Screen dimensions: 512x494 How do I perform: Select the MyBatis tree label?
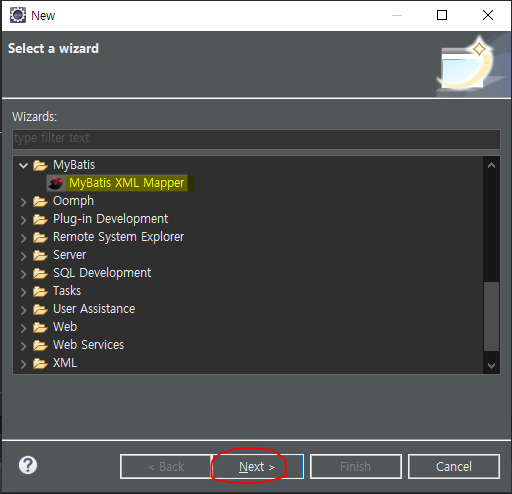(x=74, y=165)
